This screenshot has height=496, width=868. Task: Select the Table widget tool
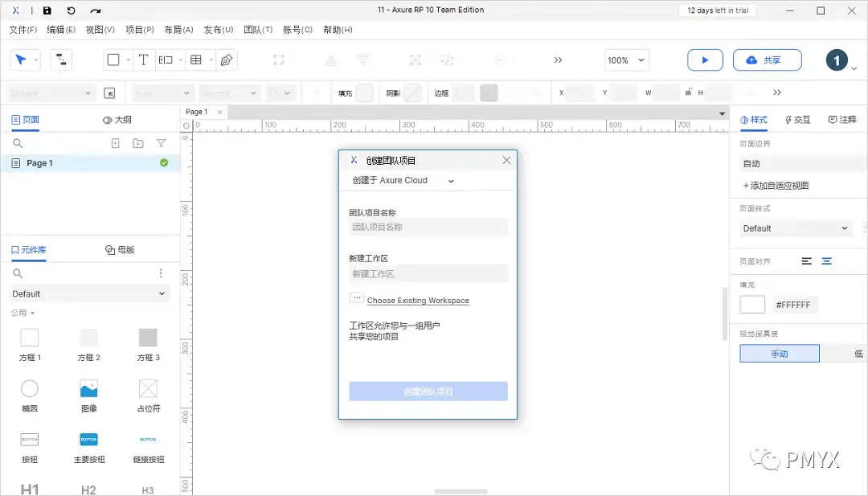(199, 59)
